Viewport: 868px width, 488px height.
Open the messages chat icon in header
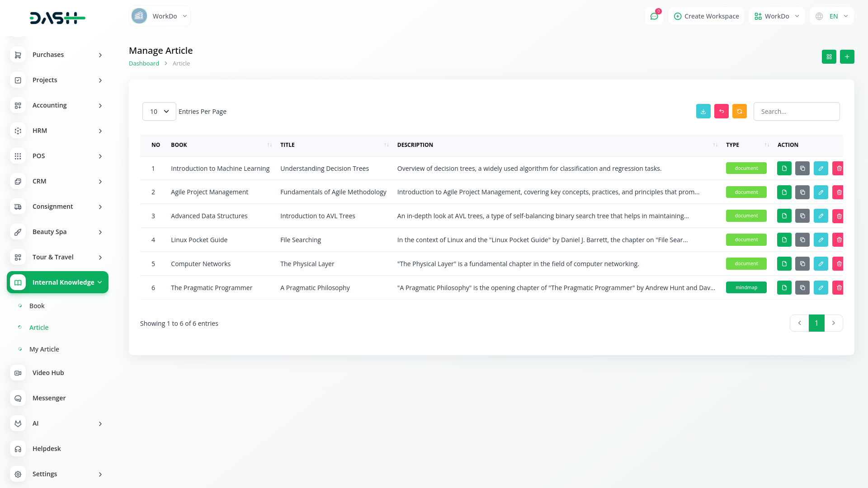pos(654,16)
